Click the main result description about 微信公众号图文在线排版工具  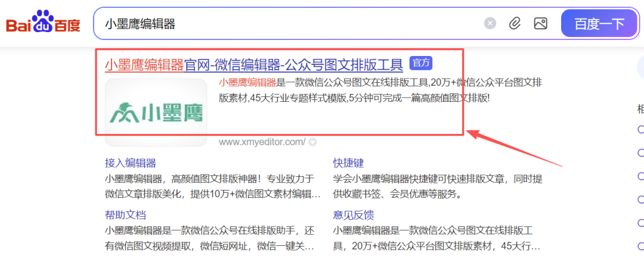379,90
